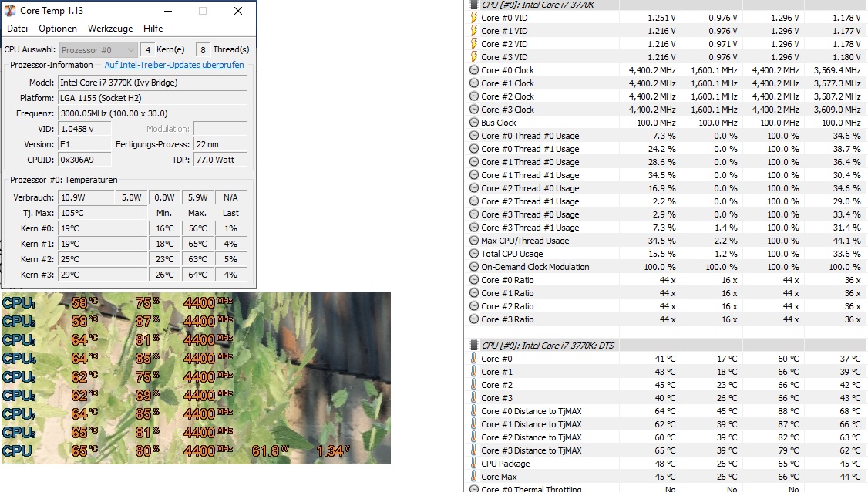Click the Bus Clock sensor icon
Screen dimensions: 868x496
pyautogui.click(x=474, y=123)
